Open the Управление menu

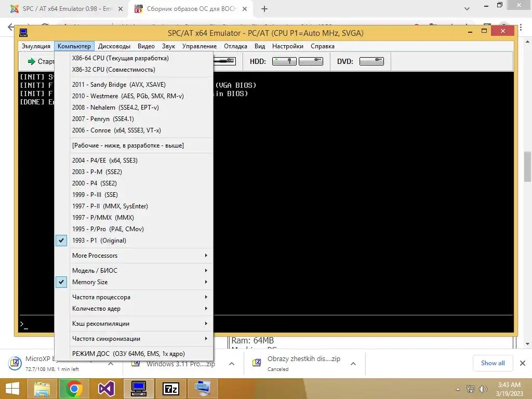pos(199,46)
